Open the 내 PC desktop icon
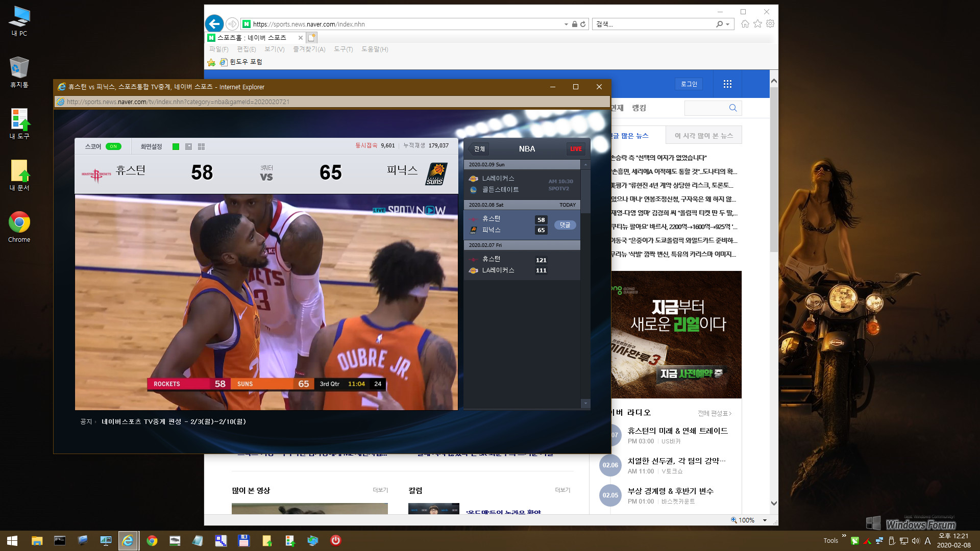 pos(19,21)
